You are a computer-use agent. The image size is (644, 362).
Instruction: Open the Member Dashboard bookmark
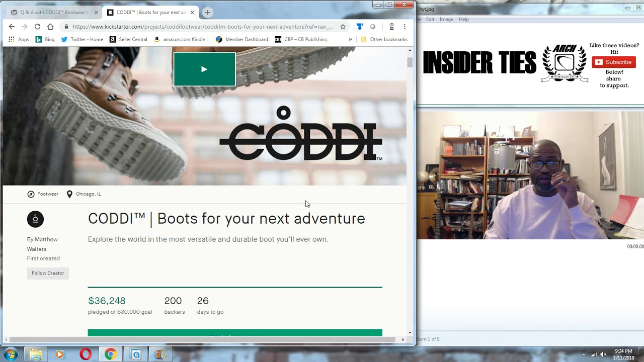coord(242,39)
